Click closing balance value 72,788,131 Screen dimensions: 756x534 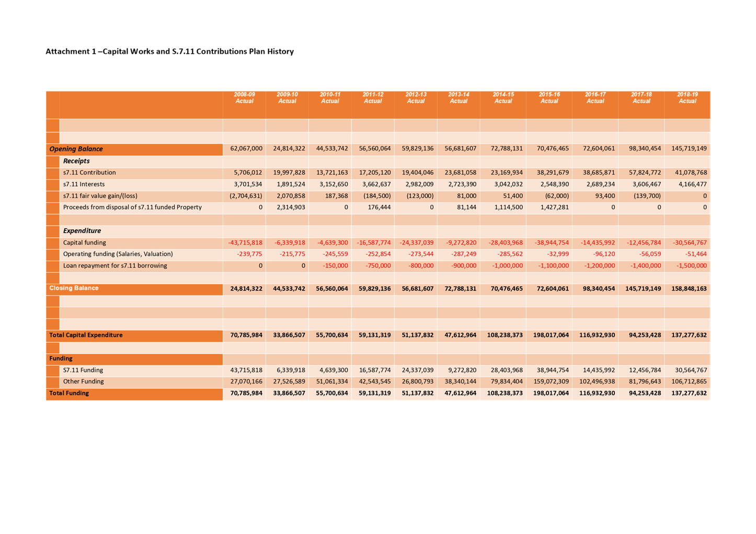[x=461, y=288]
